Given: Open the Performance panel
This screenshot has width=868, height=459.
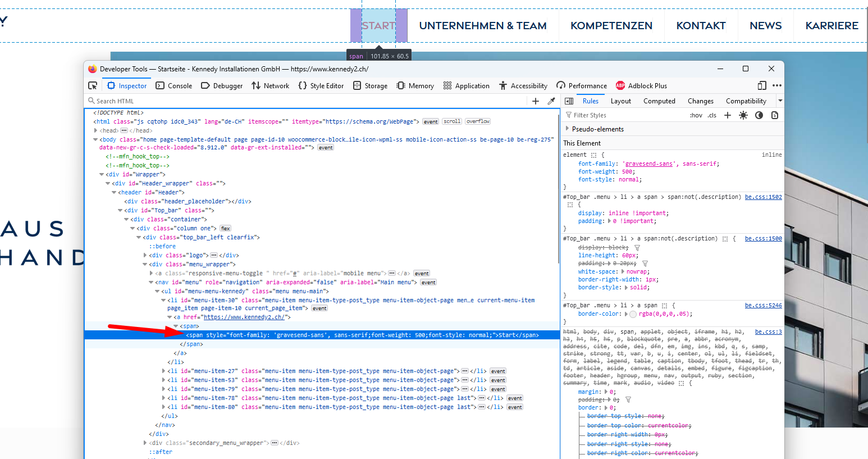Looking at the screenshot, I should tap(582, 85).
